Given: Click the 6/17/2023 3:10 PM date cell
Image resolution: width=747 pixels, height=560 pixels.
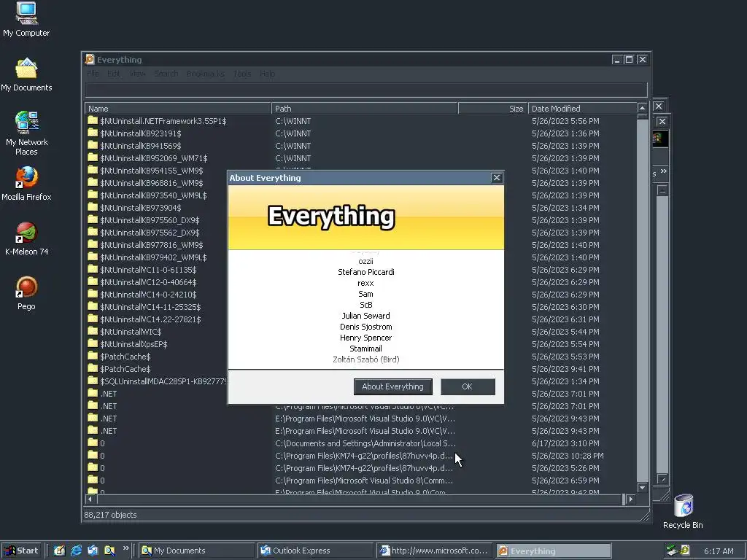Looking at the screenshot, I should [565, 443].
